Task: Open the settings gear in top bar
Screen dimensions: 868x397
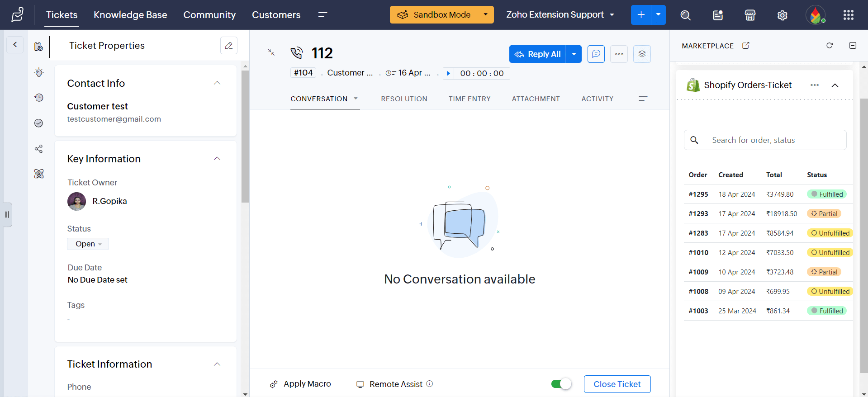Action: click(x=782, y=15)
